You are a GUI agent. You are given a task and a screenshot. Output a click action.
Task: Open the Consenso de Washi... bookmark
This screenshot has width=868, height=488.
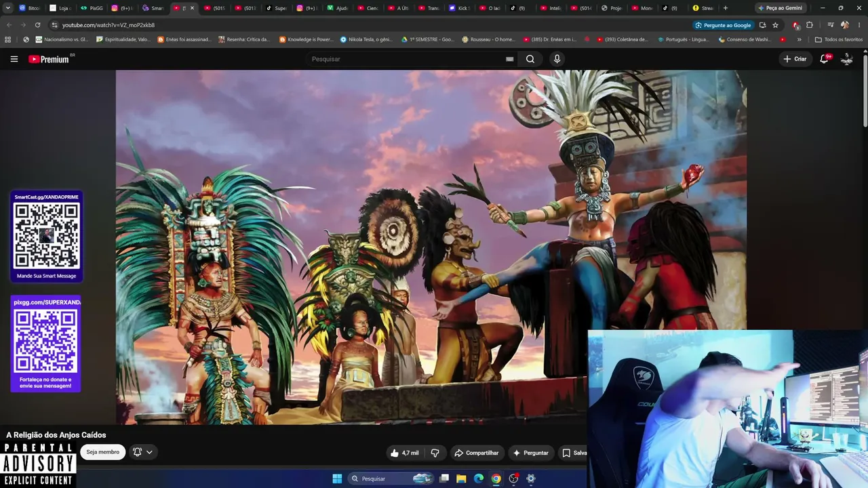pyautogui.click(x=745, y=39)
